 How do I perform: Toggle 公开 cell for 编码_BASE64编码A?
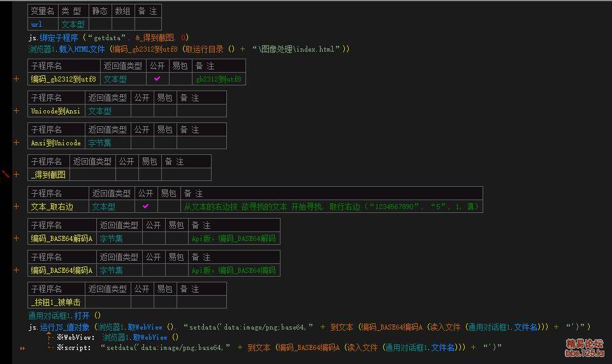pyautogui.click(x=154, y=270)
